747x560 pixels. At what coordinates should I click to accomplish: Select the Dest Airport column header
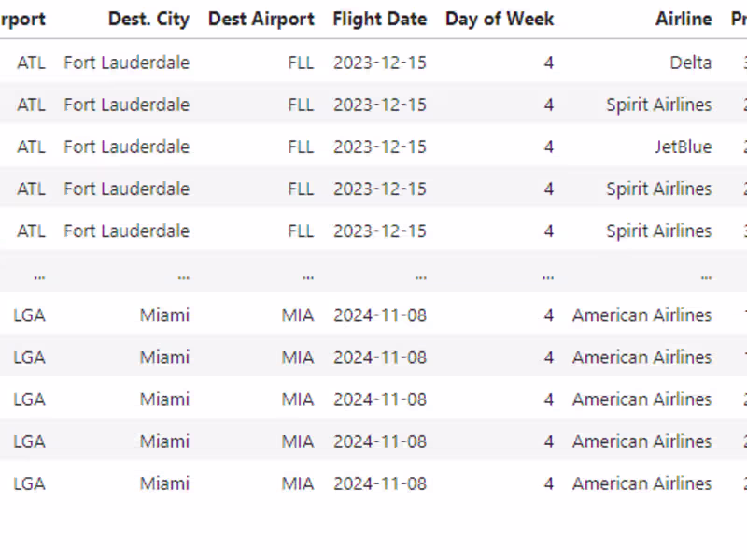[261, 19]
